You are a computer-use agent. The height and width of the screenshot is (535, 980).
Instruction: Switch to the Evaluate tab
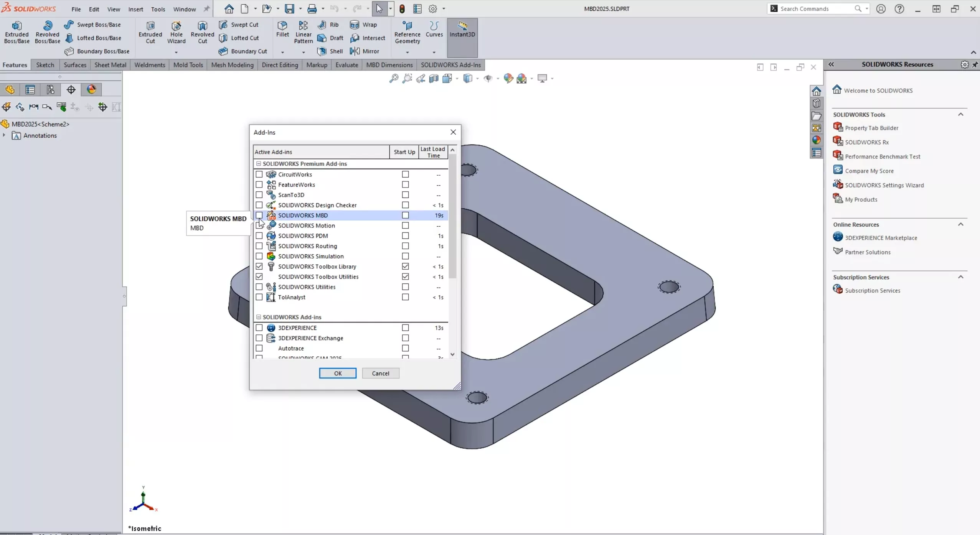coord(346,65)
